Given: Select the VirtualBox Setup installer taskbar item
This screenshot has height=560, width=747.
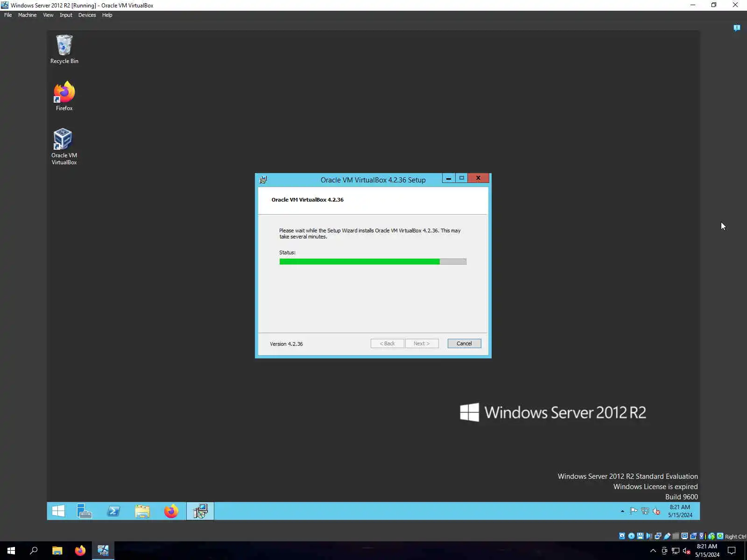Looking at the screenshot, I should click(x=200, y=511).
